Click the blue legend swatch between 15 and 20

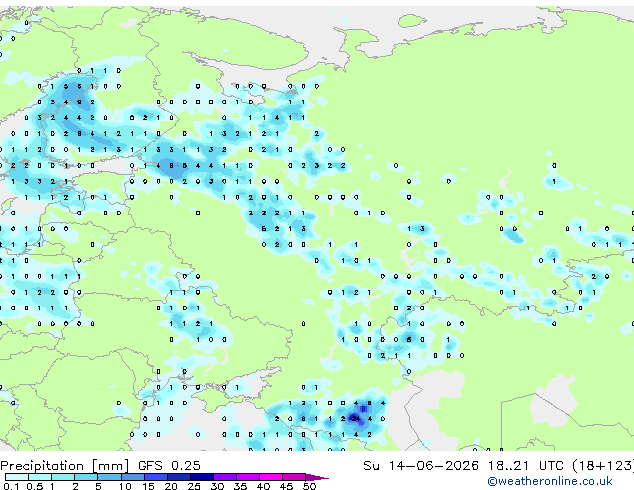coord(155,477)
